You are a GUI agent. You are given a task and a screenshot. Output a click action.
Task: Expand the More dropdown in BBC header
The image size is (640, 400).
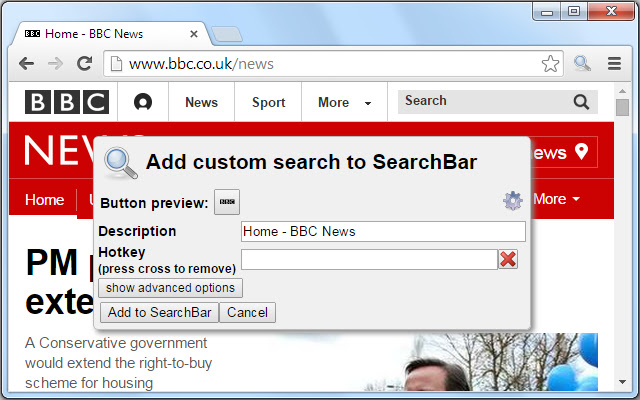(344, 102)
